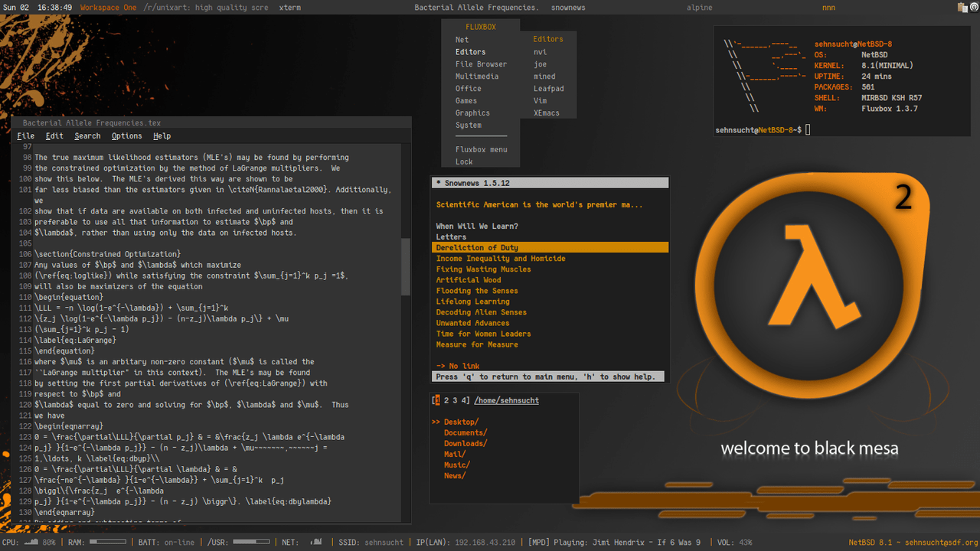Screen dimensions: 980x551
Task: Select the 'Measure for Measure' article
Action: point(477,344)
